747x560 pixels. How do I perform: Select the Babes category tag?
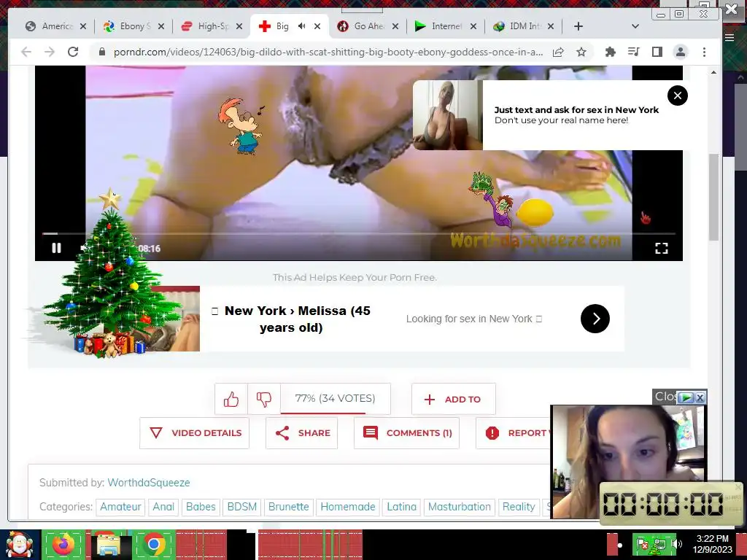click(x=201, y=507)
